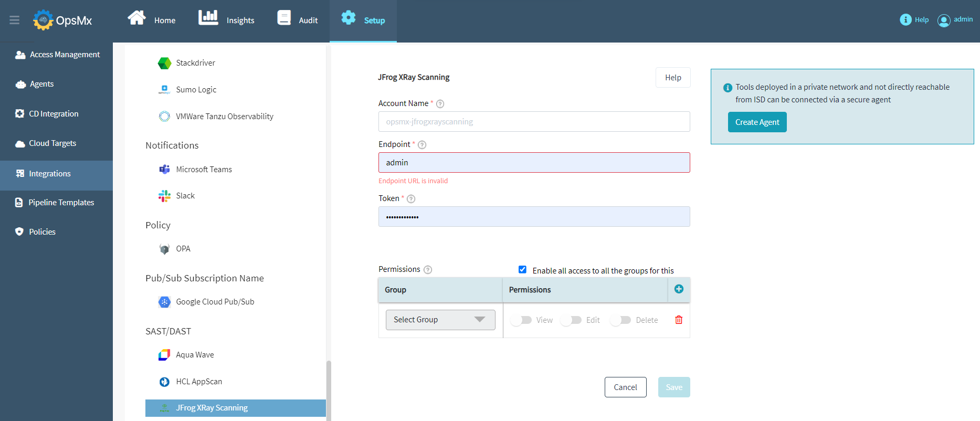Viewport: 980px width, 421px height.
Task: Uncheck Enable all access to all groups
Action: (x=522, y=270)
